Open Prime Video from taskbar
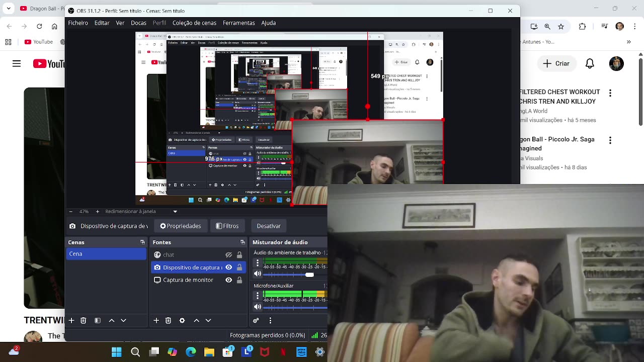The width and height of the screenshot is (644, 362). tap(301, 352)
